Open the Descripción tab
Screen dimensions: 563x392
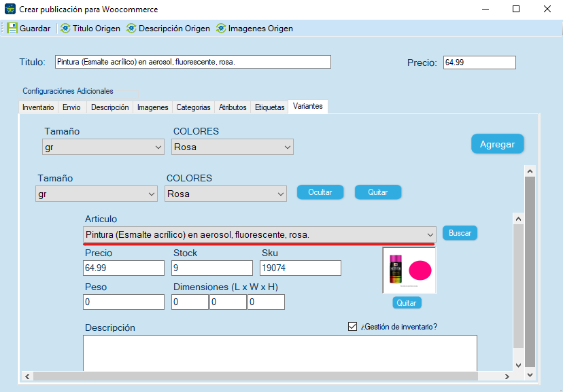[110, 107]
